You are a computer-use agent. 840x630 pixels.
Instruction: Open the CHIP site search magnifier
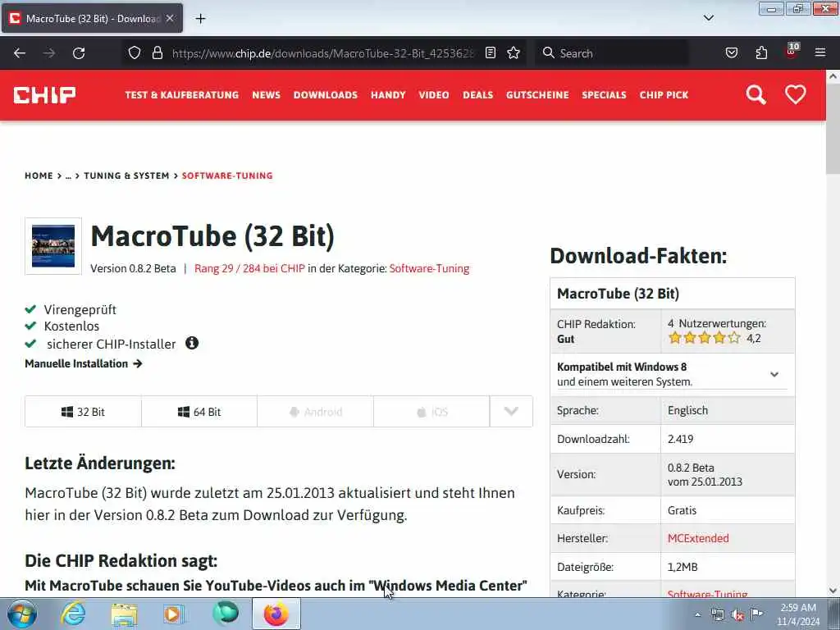(756, 95)
